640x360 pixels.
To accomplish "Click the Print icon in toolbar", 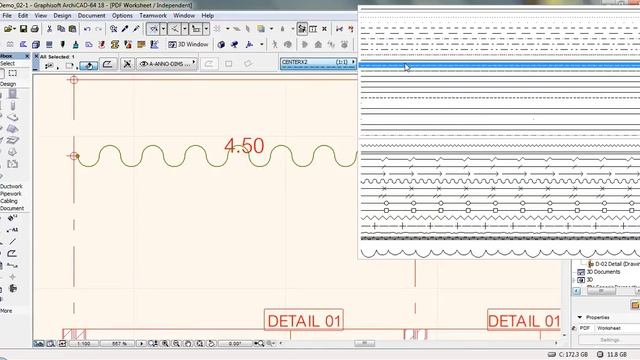I will tap(35, 29).
